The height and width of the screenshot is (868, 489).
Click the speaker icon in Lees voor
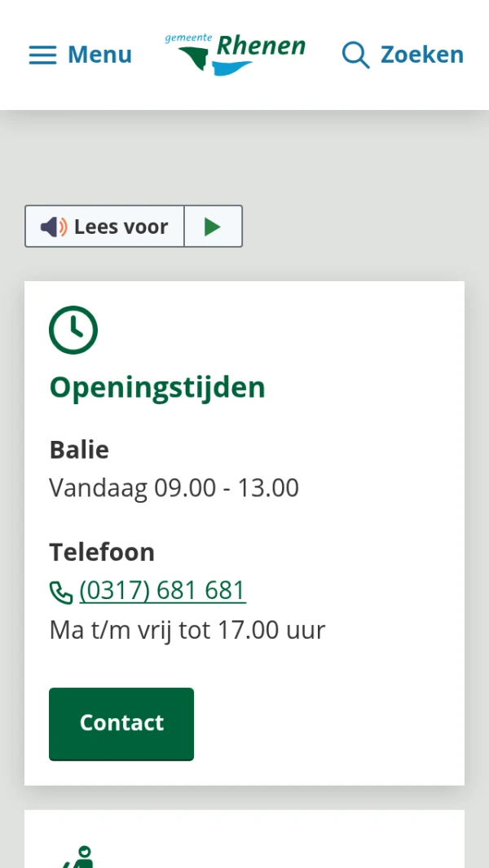54,227
